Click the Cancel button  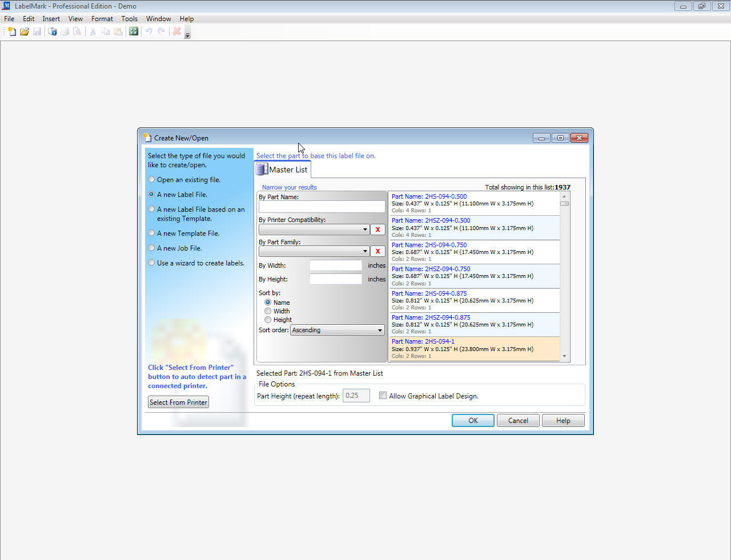tap(518, 421)
